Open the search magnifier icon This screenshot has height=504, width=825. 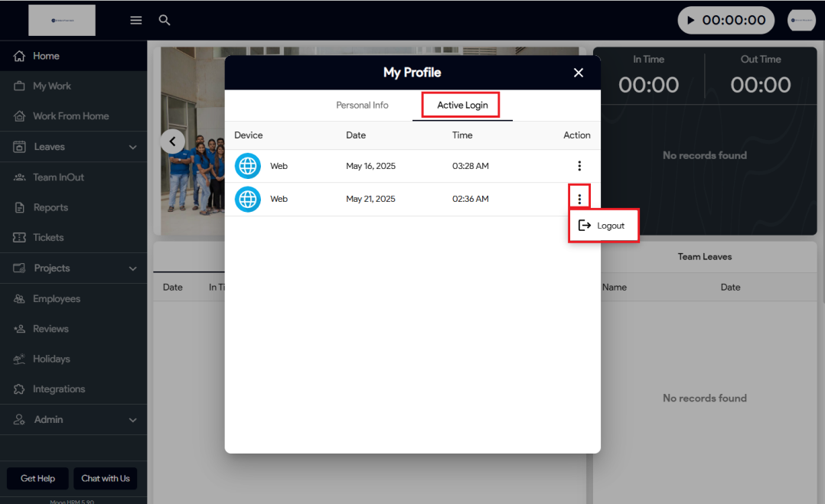click(x=165, y=21)
